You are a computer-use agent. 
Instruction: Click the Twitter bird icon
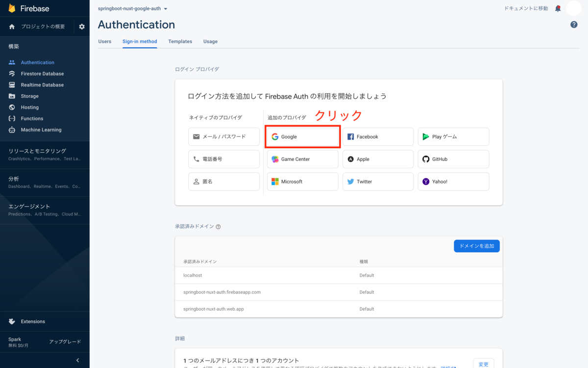[350, 182]
